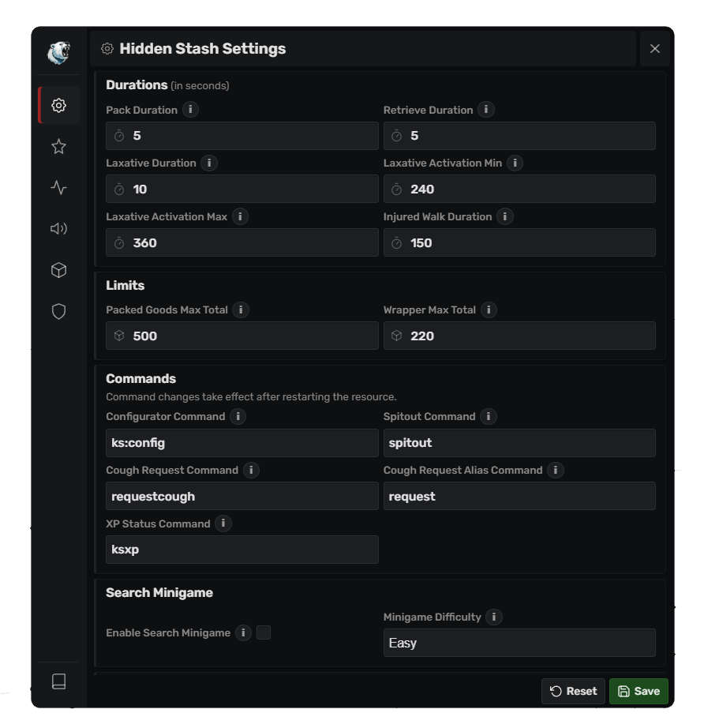Click the restart resource note text
704x728 pixels.
tap(251, 397)
